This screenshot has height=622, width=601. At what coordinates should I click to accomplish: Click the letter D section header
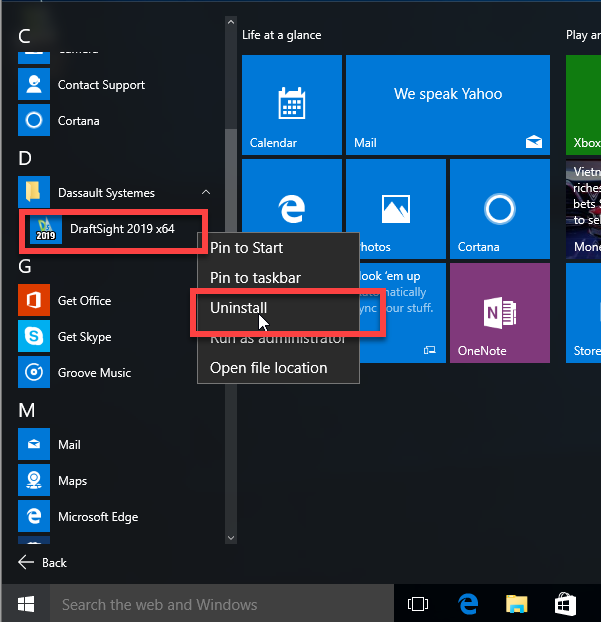click(x=25, y=158)
